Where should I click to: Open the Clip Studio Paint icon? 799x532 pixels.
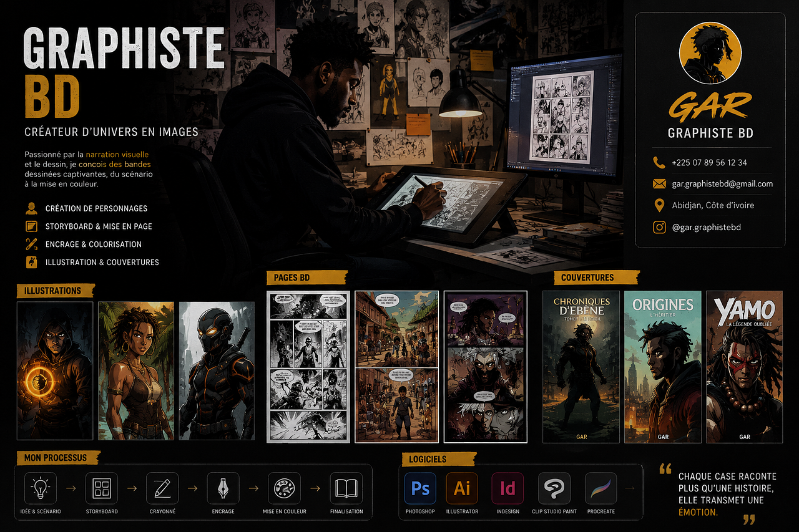pos(554,488)
